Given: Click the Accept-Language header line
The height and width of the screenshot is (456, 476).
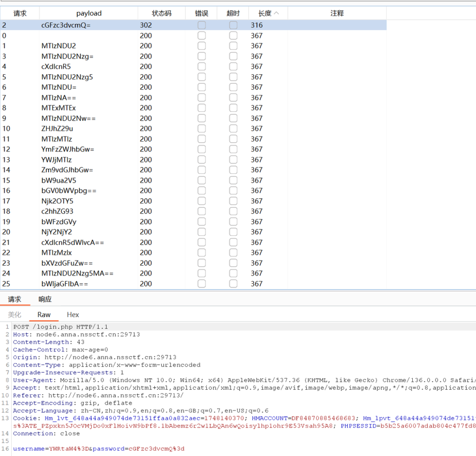Looking at the screenshot, I should (x=141, y=410).
